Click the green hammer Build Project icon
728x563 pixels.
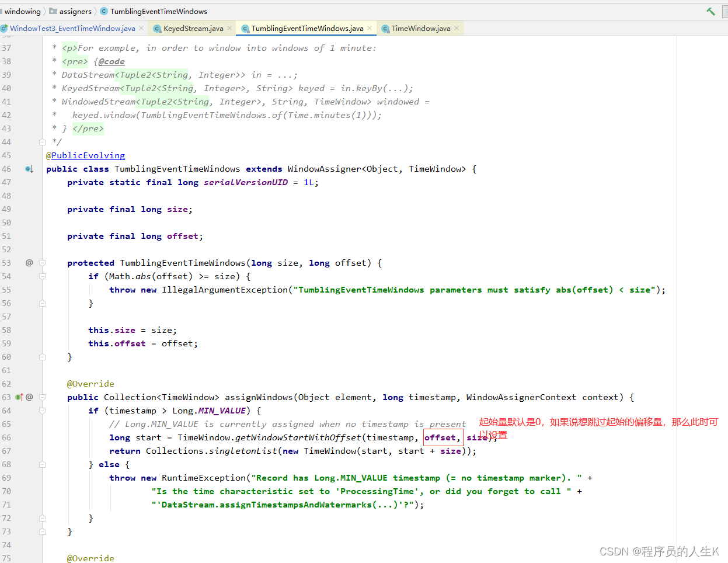tap(710, 11)
